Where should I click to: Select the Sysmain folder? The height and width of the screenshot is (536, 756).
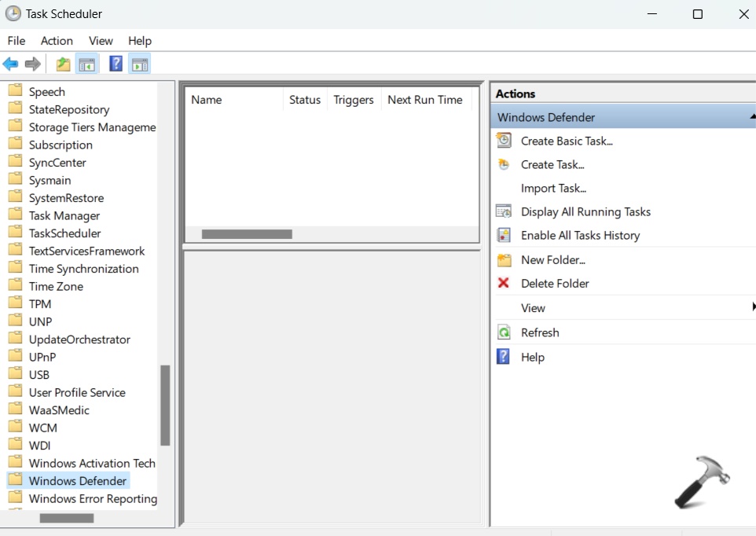50,180
